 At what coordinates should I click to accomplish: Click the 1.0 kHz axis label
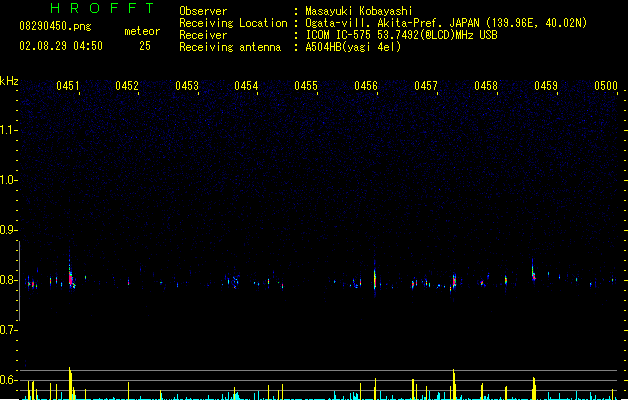[8, 180]
